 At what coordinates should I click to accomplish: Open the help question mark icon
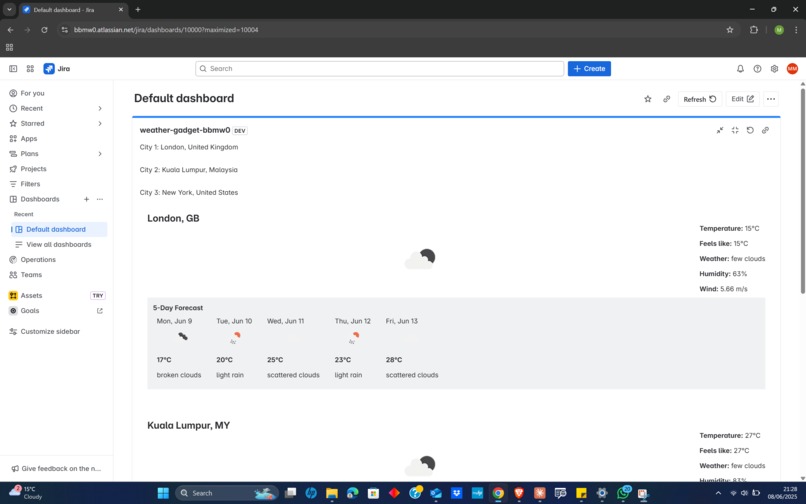click(757, 68)
